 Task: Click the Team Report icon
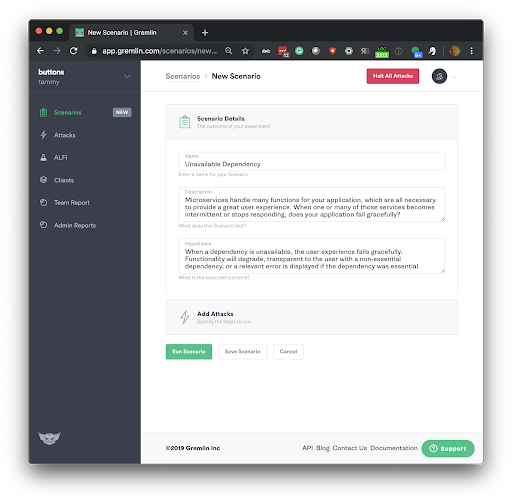tap(43, 202)
